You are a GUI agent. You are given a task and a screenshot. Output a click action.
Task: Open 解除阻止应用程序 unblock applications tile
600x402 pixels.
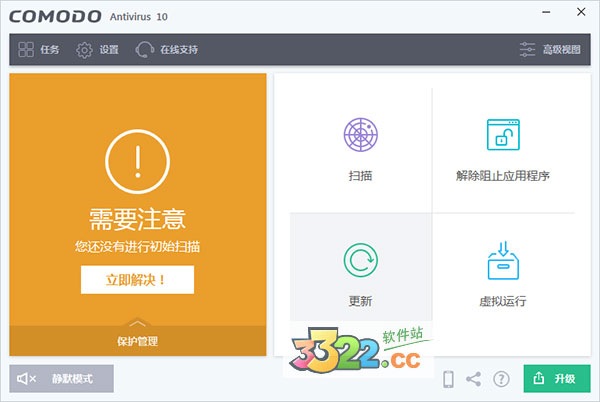click(503, 151)
